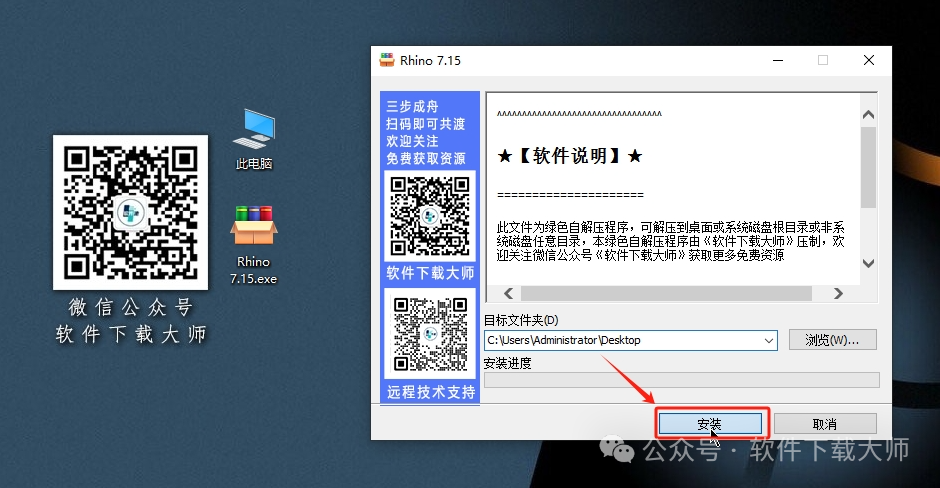
Task: Click the 远程技术支持 QR code in the sidebar
Action: (430, 334)
